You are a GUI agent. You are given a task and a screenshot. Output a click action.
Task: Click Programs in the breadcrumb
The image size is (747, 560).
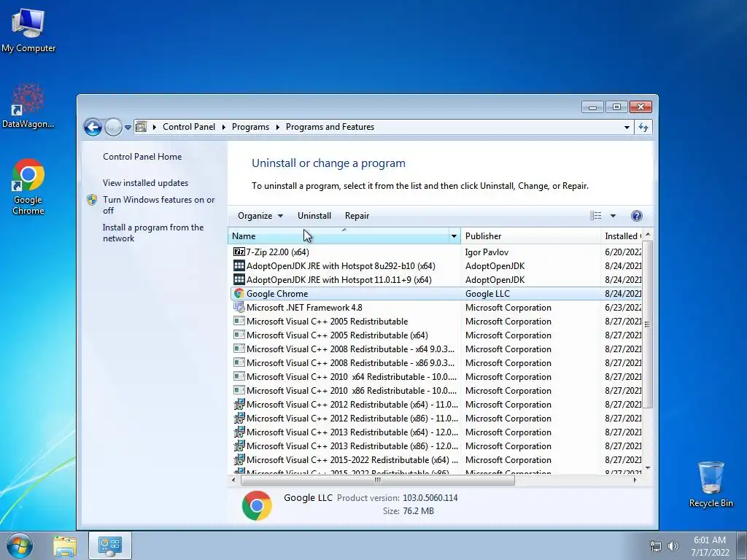(250, 127)
